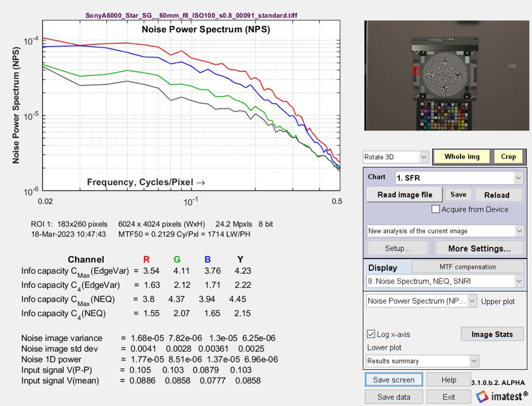Click the value 0.0777 in the table
Screen dimensions: 532x406
point(213,381)
